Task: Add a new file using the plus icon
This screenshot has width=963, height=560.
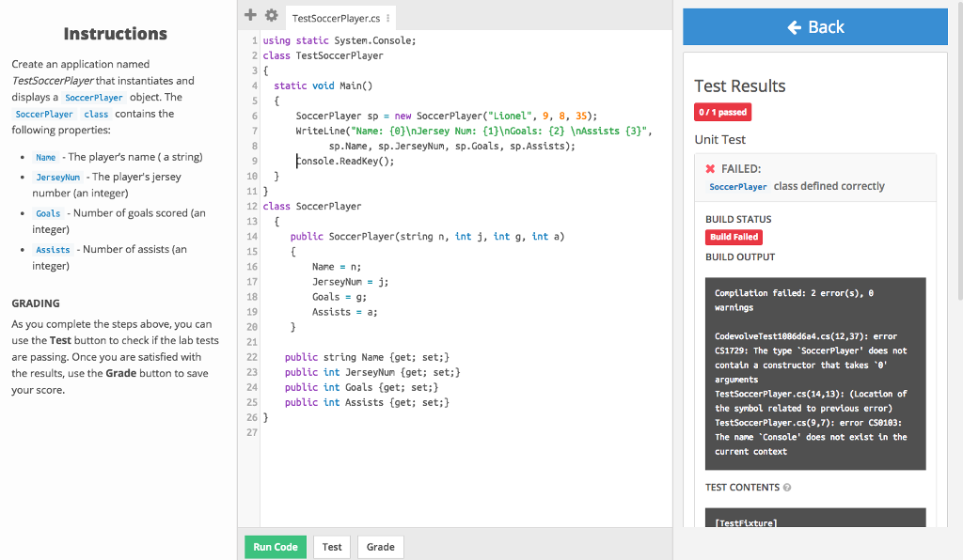Action: point(249,14)
